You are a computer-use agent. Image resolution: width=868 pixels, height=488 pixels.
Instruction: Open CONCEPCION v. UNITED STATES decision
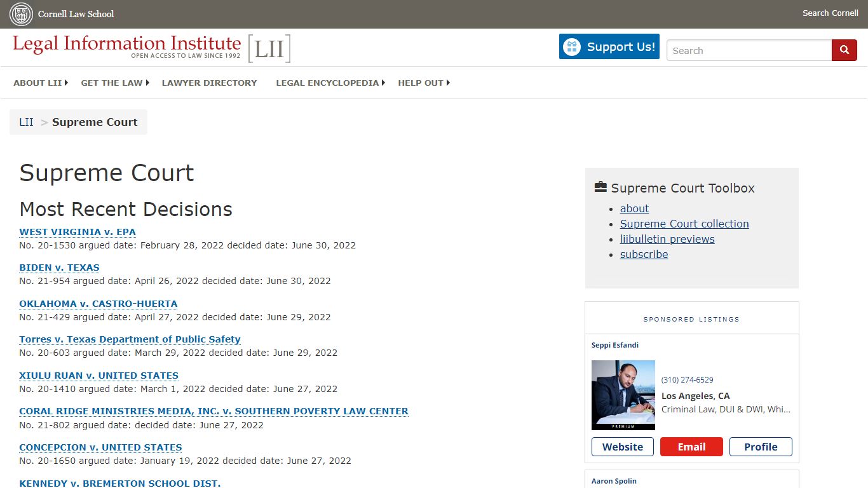point(100,447)
